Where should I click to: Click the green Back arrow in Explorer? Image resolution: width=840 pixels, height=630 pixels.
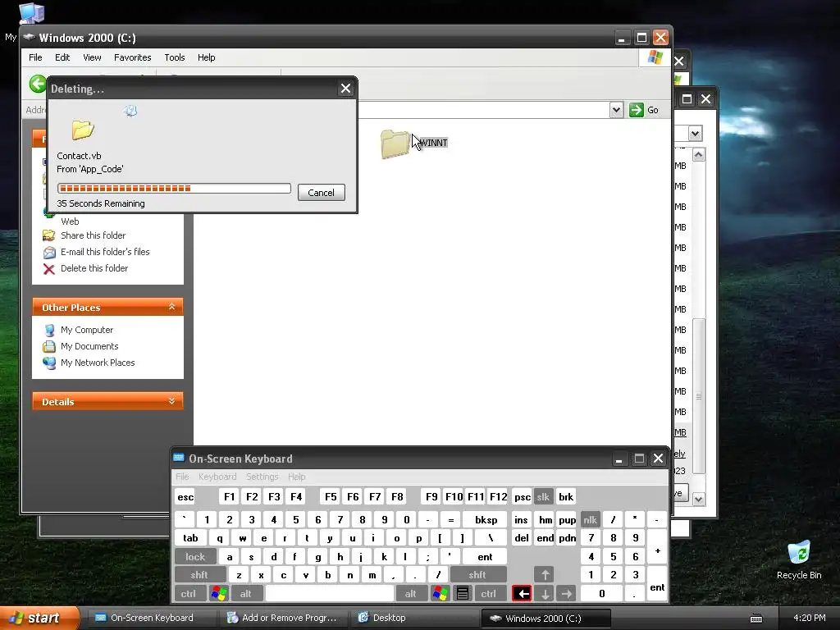[x=38, y=84]
